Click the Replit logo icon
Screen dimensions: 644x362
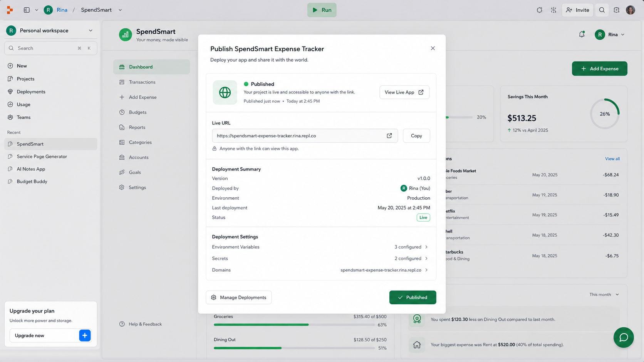point(10,10)
